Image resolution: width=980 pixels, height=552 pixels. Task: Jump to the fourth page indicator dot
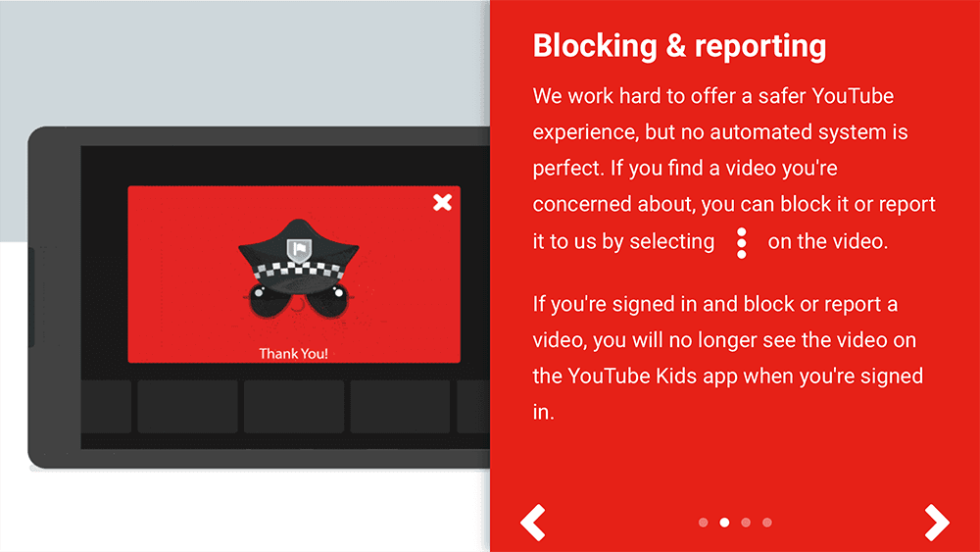coord(767,523)
